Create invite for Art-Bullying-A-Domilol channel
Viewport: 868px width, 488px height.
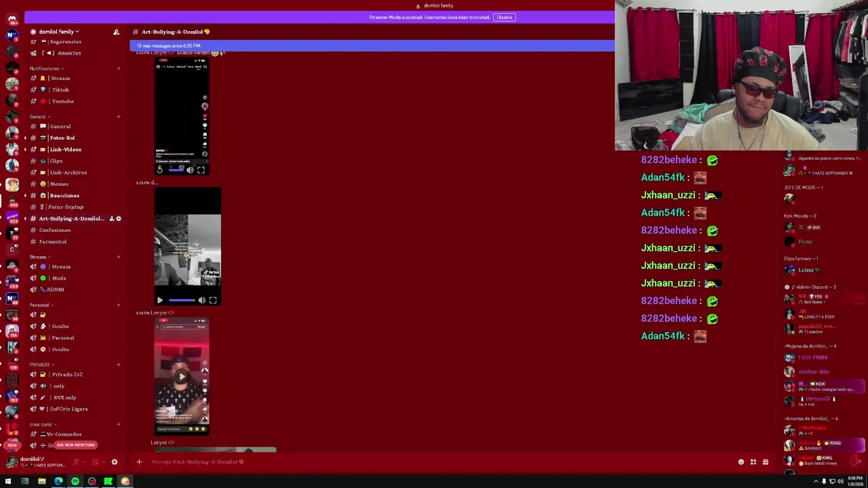pyautogui.click(x=111, y=218)
